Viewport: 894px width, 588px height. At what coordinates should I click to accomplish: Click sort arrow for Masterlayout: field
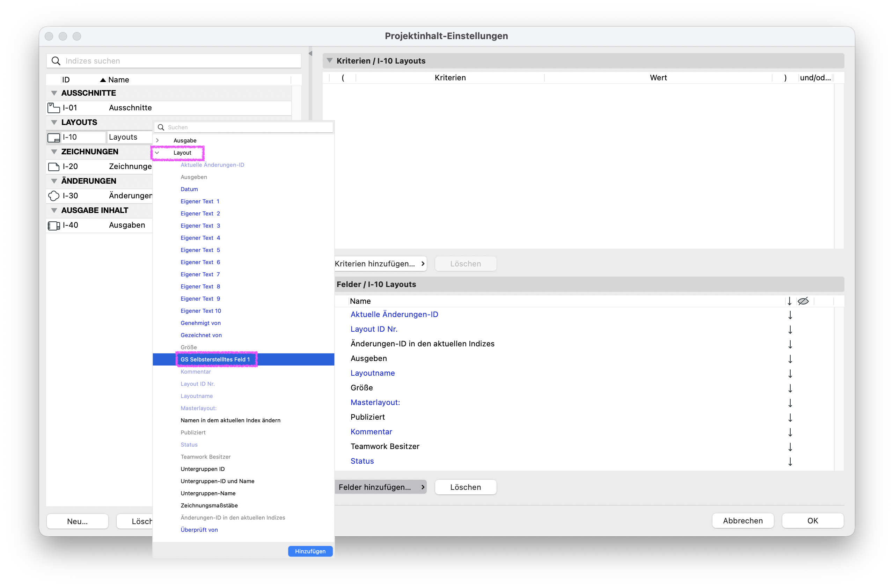790,403
